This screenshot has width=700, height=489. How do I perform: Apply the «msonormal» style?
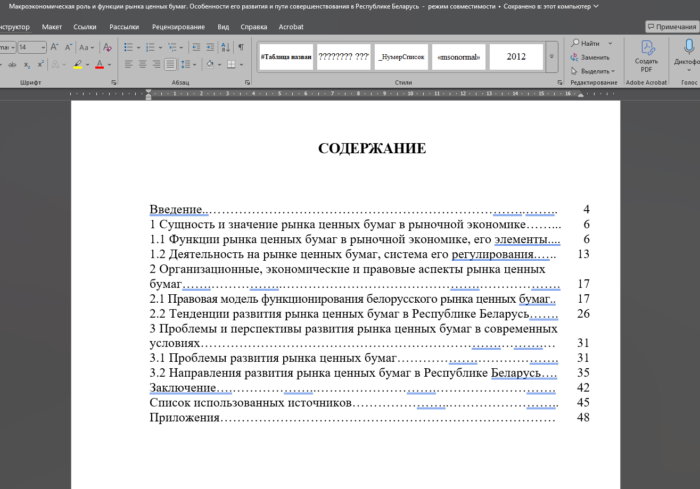(x=459, y=57)
